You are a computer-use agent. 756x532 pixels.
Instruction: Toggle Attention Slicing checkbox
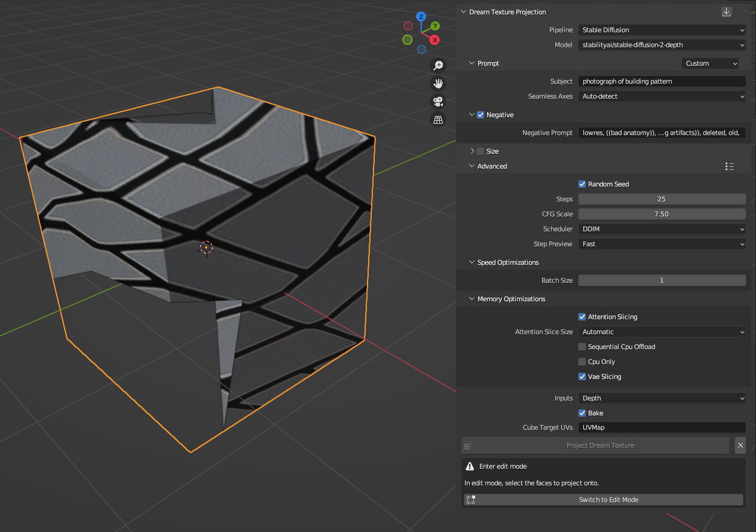tap(582, 317)
